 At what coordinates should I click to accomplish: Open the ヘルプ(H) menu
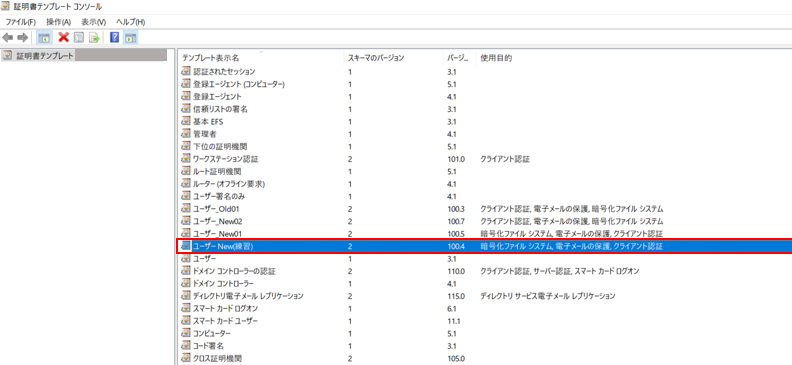pos(131,22)
